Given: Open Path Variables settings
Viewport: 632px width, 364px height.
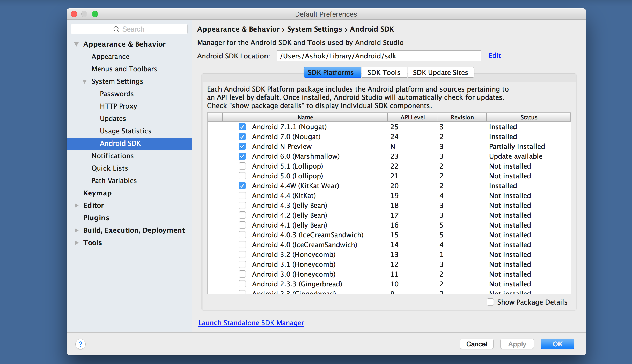Looking at the screenshot, I should (114, 181).
